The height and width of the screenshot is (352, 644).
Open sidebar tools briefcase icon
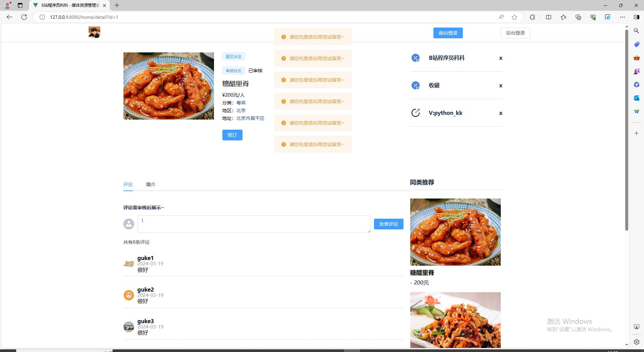point(636,58)
